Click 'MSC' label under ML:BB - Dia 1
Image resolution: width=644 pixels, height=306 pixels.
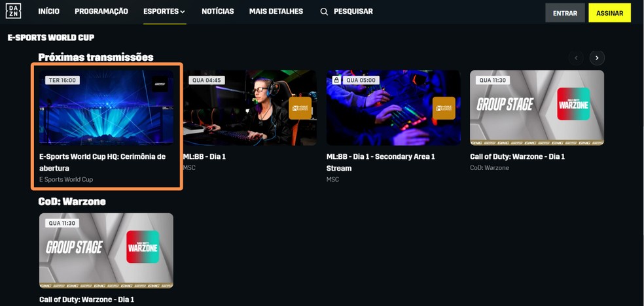189,168
